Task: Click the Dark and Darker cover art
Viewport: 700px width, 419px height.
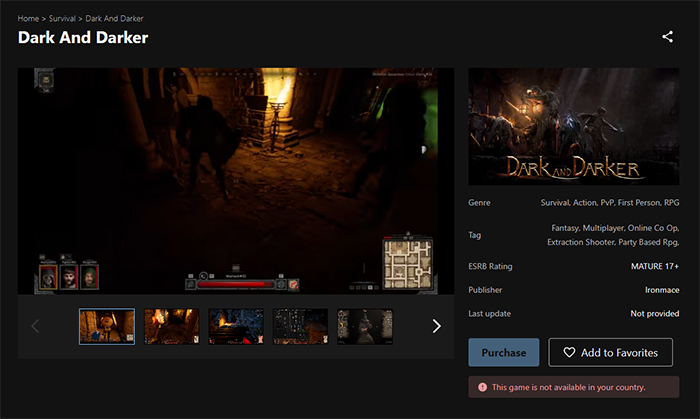Action: (x=574, y=126)
